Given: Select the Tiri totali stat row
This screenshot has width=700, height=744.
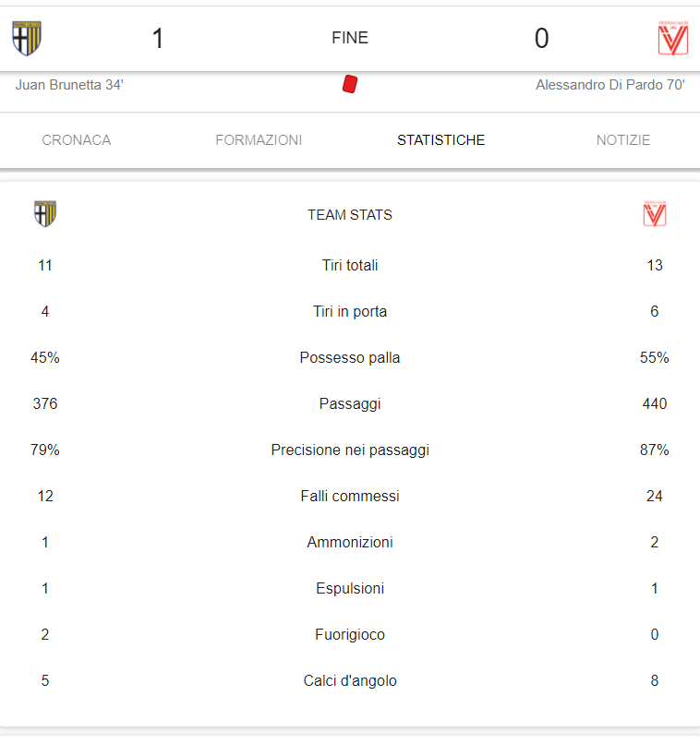Looking at the screenshot, I should (350, 265).
